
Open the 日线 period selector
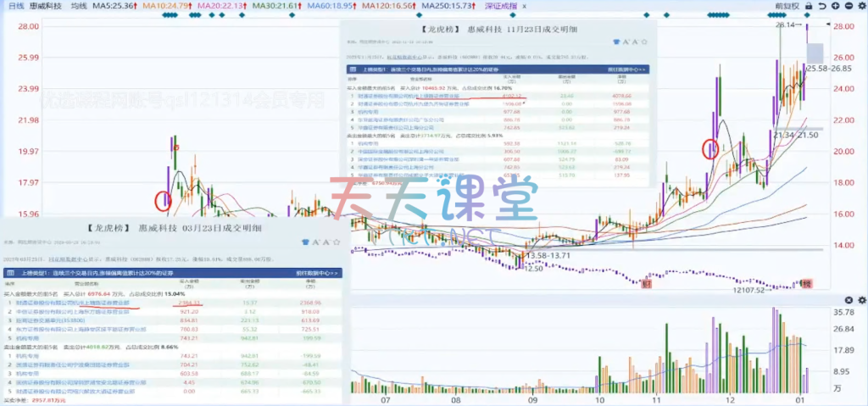point(14,6)
